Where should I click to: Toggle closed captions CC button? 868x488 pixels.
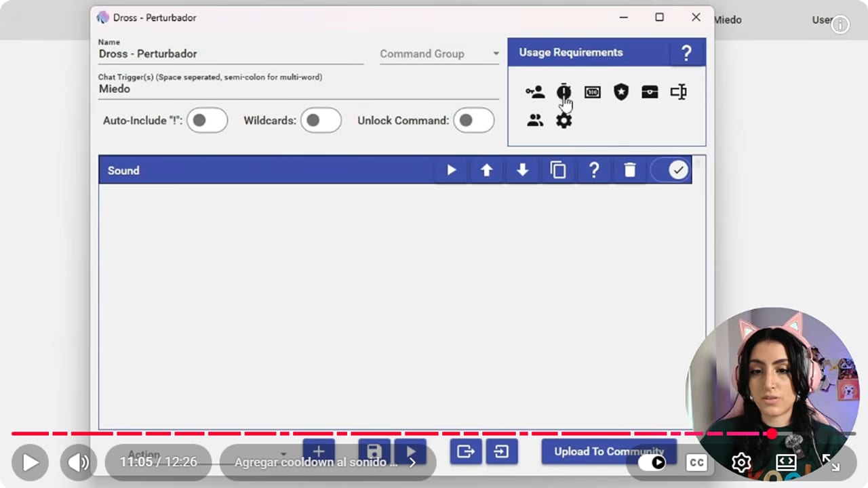tap(696, 463)
